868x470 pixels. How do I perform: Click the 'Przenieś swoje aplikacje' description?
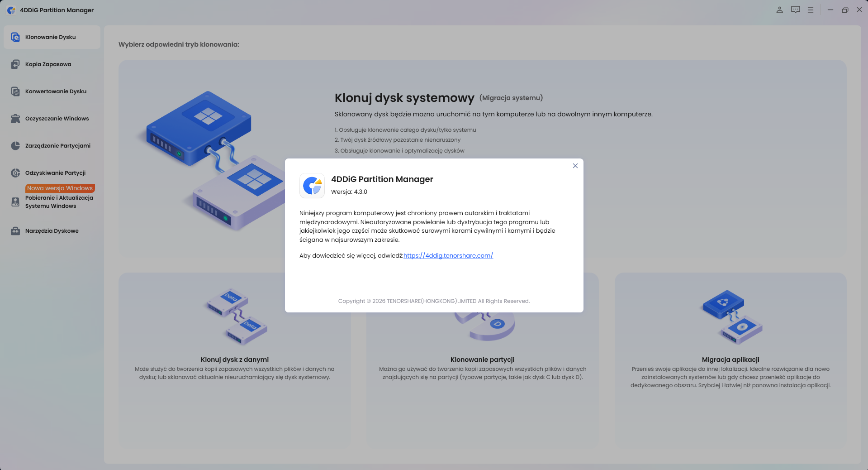pyautogui.click(x=730, y=377)
